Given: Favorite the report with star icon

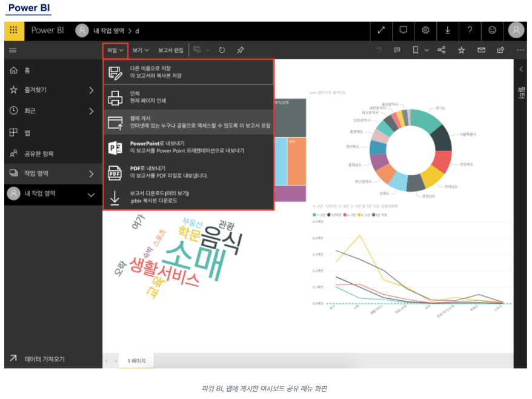Looking at the screenshot, I should [x=462, y=50].
